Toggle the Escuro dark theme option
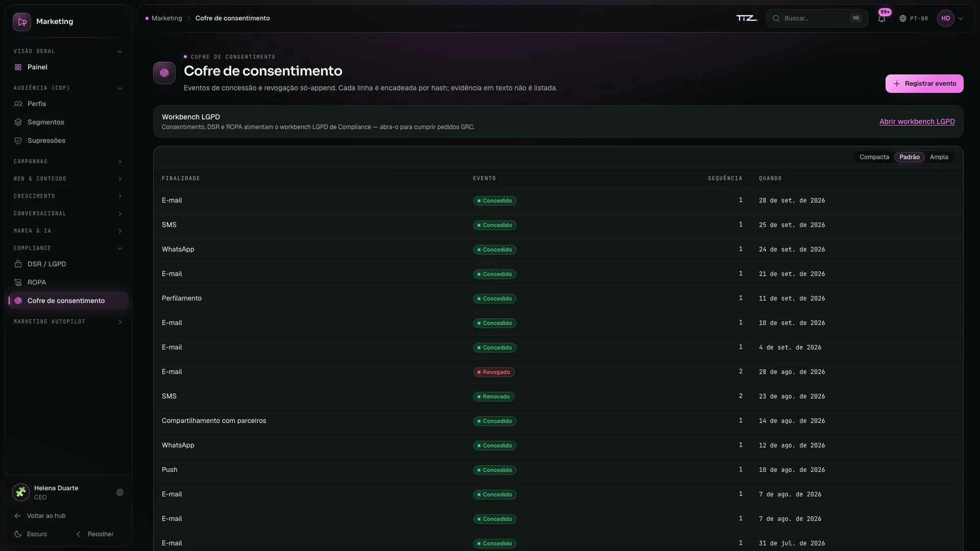Viewport: 980px width, 551px height. point(31,534)
